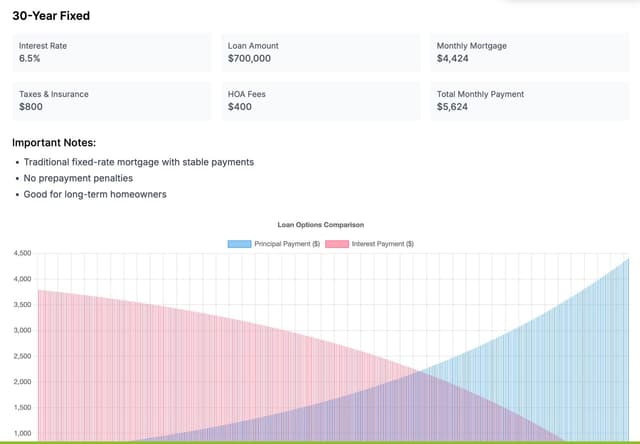Toggle the Interest Payment ($) legend label
This screenshot has width=640, height=444.
pos(382,244)
